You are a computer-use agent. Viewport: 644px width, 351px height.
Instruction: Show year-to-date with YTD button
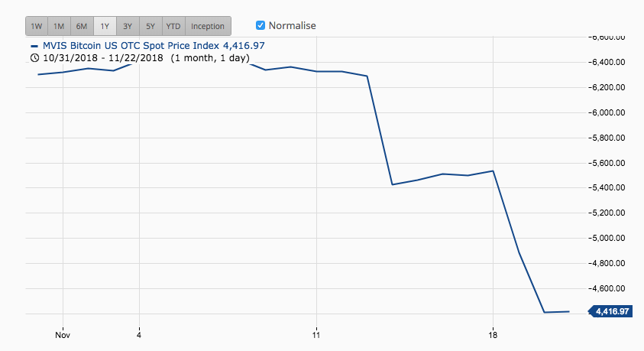(173, 26)
